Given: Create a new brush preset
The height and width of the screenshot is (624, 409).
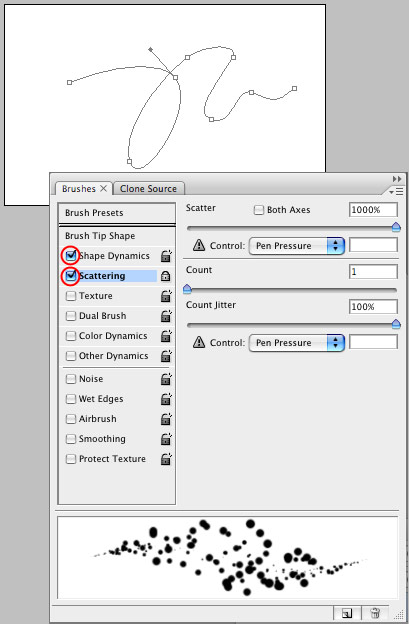Looking at the screenshot, I should (x=347, y=613).
